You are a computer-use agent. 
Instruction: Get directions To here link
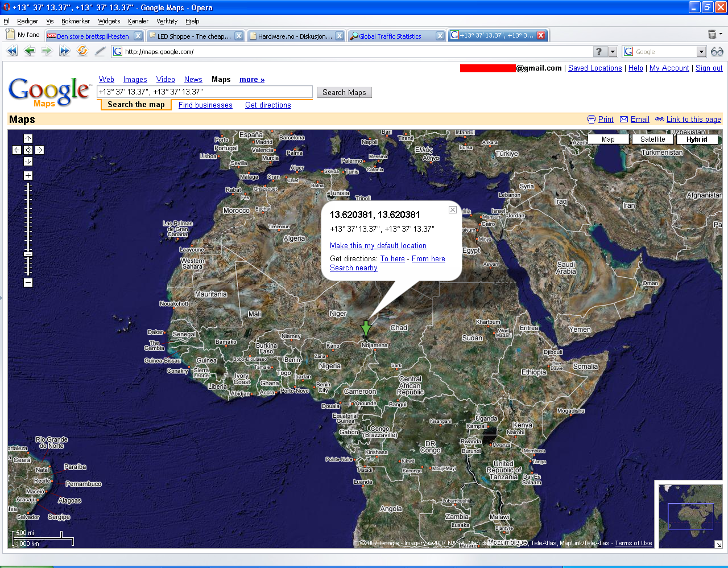pyautogui.click(x=392, y=259)
